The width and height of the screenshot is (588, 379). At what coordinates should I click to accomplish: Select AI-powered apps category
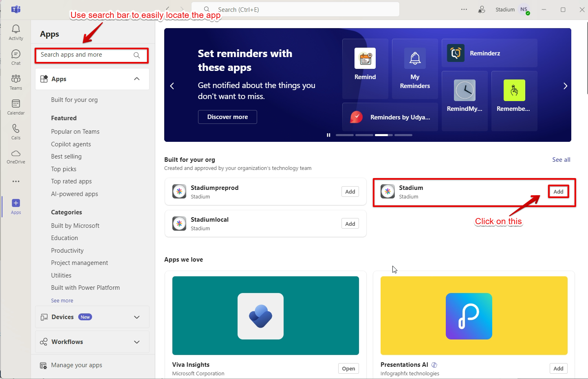point(74,194)
